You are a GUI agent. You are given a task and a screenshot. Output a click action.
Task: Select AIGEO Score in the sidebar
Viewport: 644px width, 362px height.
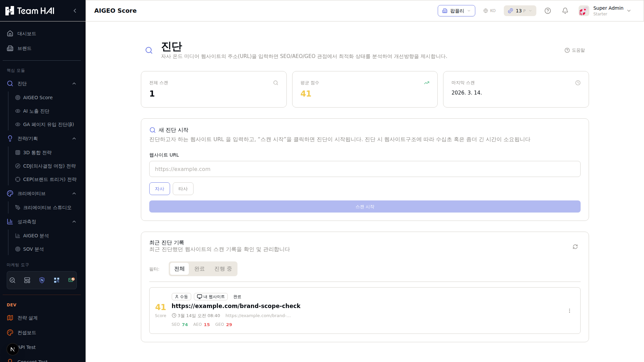46,98
